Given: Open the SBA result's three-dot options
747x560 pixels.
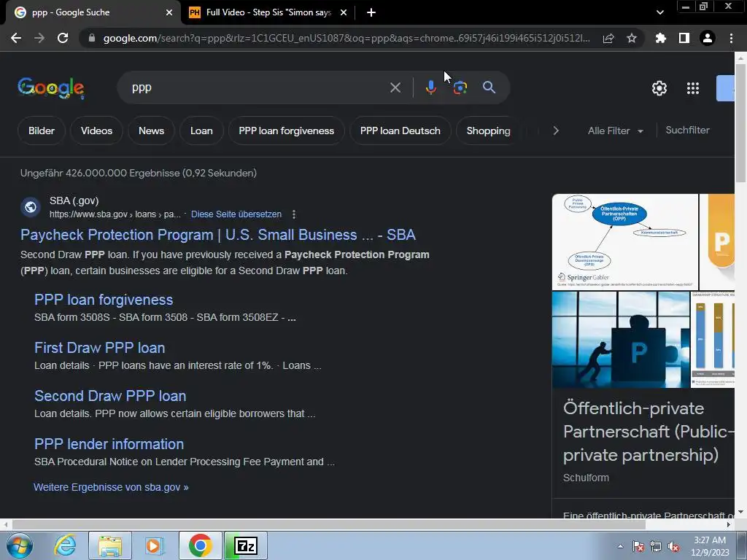Looking at the screenshot, I should point(294,214).
